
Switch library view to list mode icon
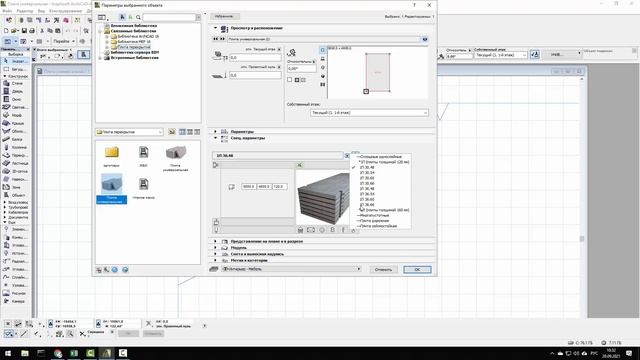[x=197, y=132]
